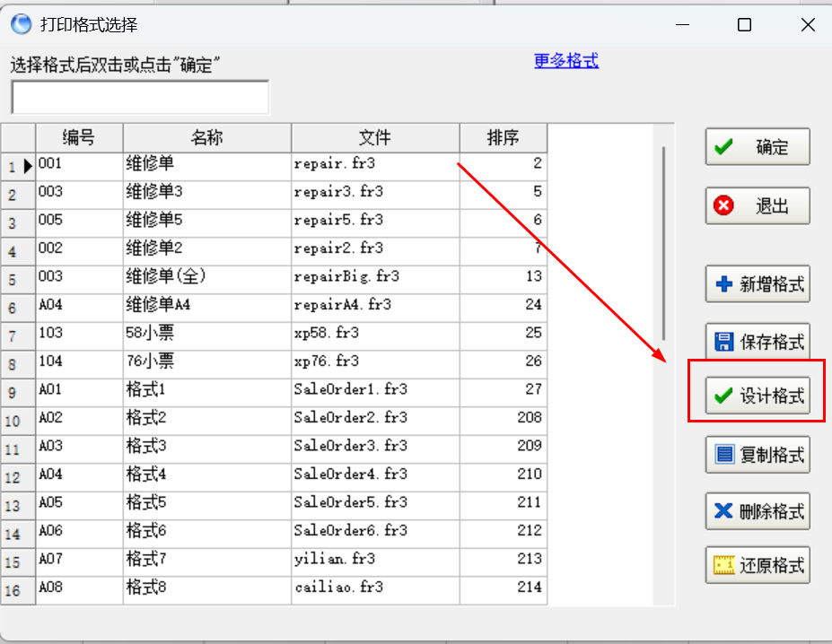Pick the 格式5 name cell
The image size is (832, 644).
point(207,506)
